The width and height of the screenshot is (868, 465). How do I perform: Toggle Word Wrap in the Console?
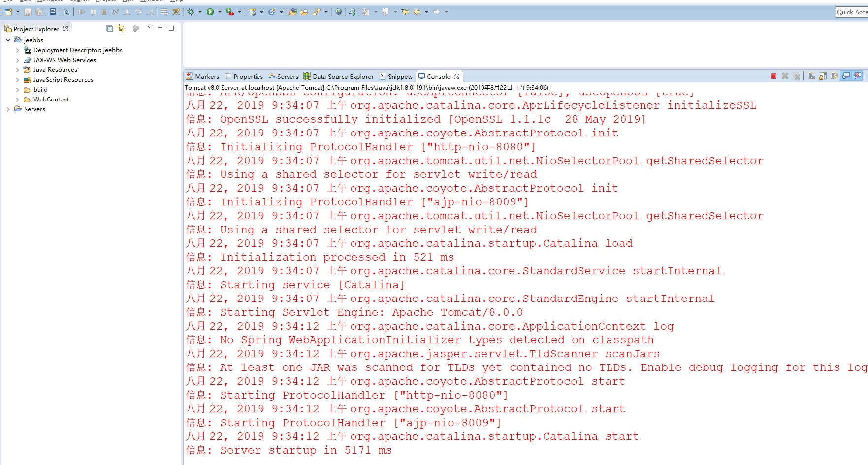click(834, 76)
